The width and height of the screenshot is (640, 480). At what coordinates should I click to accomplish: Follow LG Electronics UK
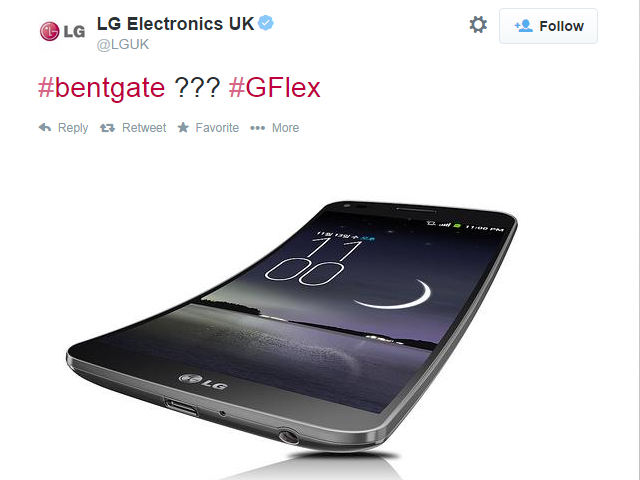(548, 26)
